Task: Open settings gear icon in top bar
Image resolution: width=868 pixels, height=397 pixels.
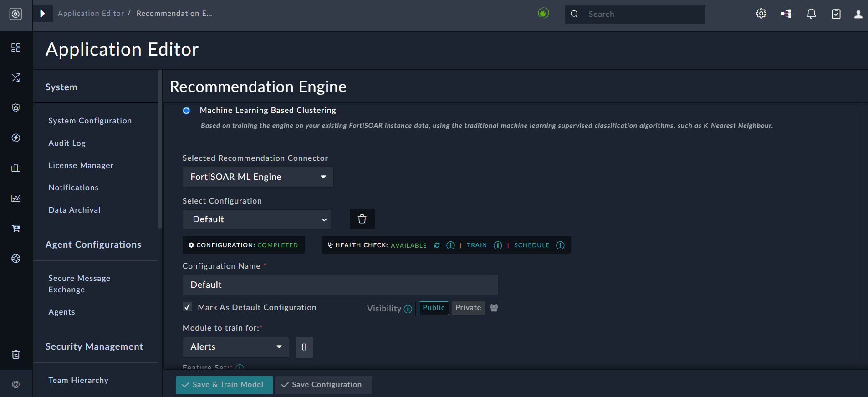Action: click(x=761, y=14)
